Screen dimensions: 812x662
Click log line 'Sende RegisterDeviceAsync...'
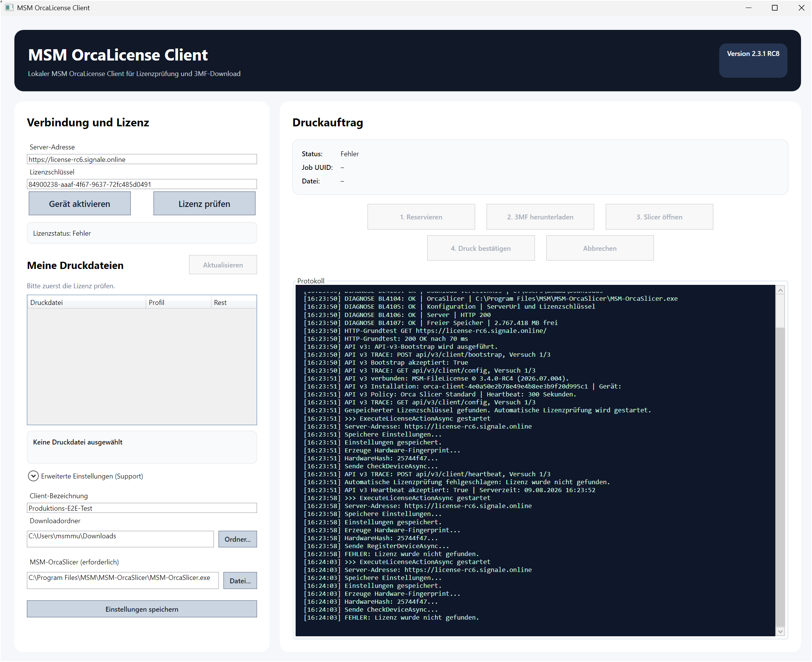click(x=377, y=546)
